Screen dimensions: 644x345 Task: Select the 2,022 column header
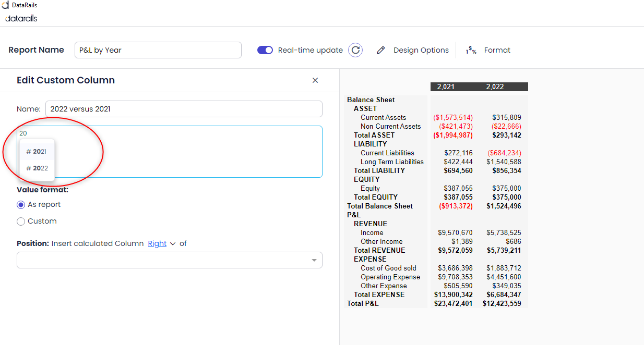pos(495,87)
